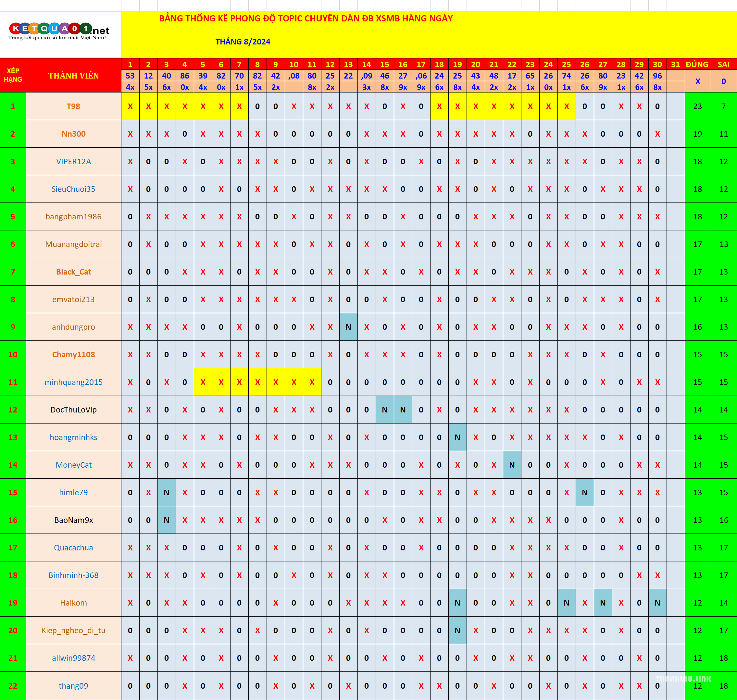
Task: Select the 'XẾP HẠNG' header cell
Action: click(13, 75)
